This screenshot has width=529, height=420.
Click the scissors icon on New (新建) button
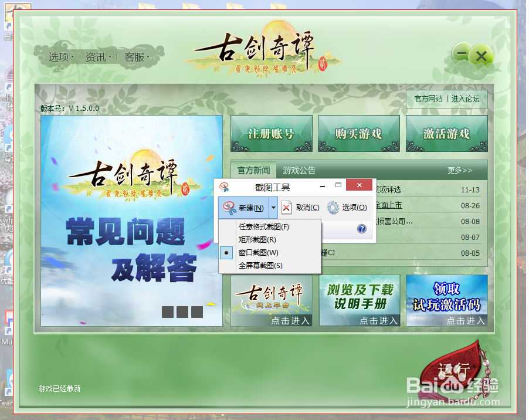tap(230, 208)
